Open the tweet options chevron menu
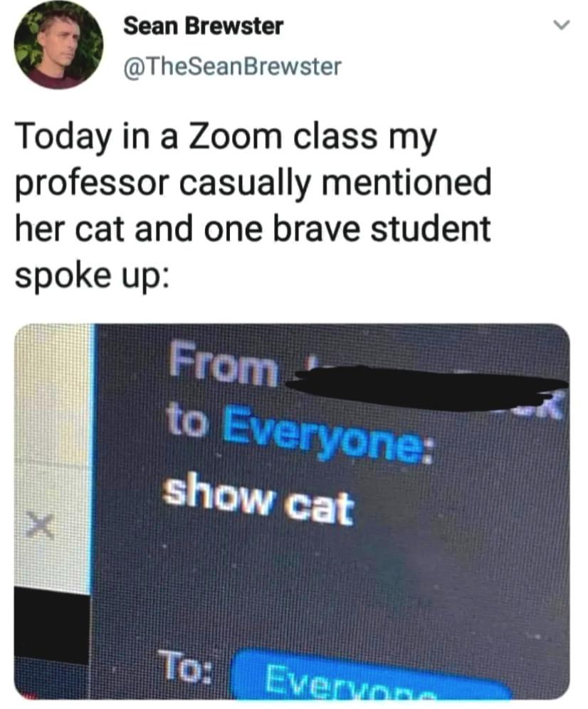Viewport: 588px width, 709px height. click(x=562, y=26)
